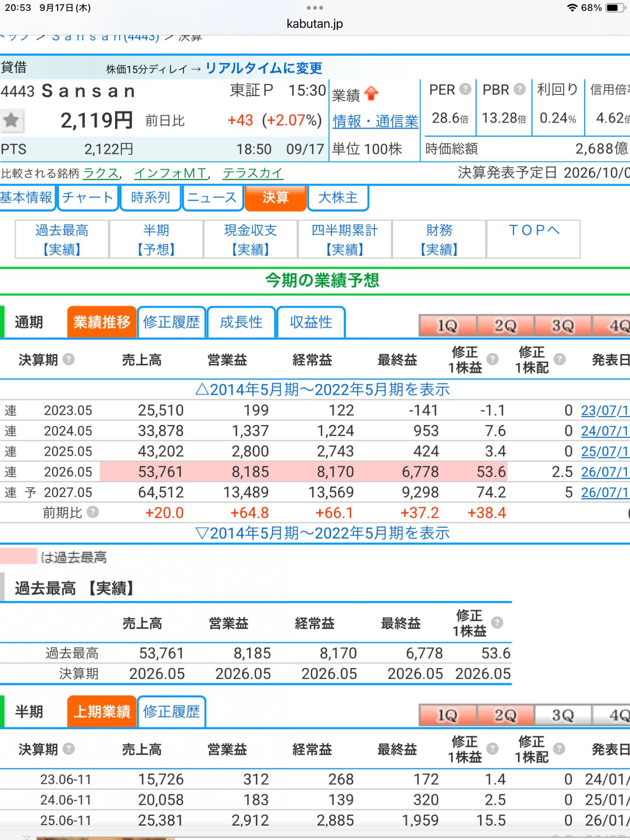Viewport: 630px width, 840px height.
Task: Jump to 四半期累計【実績】 section
Action: (x=345, y=240)
